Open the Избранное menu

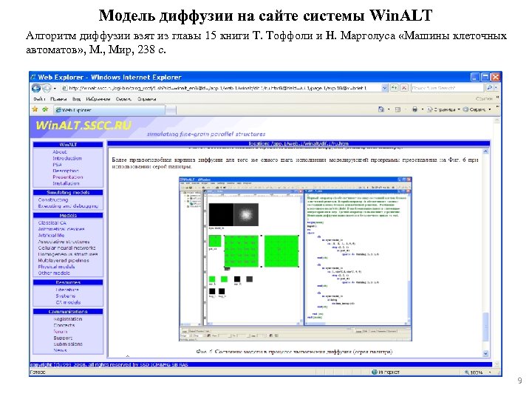pos(98,99)
